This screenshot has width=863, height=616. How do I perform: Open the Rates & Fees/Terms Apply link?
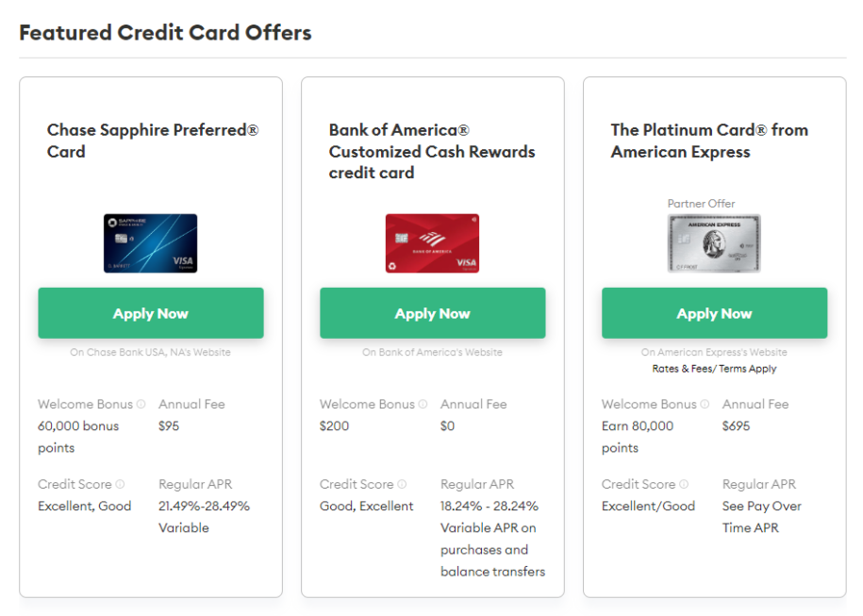click(714, 368)
